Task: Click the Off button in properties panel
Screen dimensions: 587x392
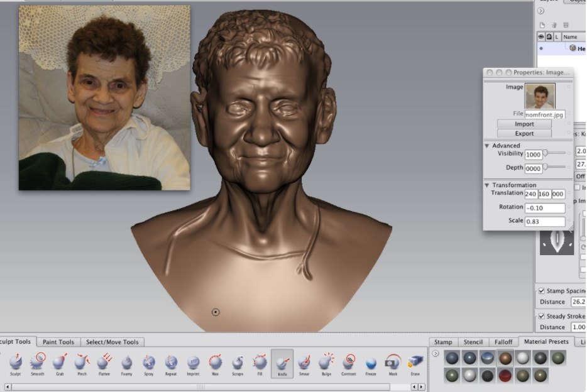Action: tap(580, 176)
